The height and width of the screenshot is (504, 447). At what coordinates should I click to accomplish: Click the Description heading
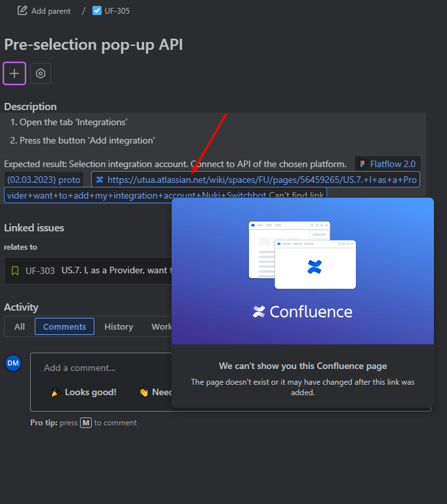click(x=30, y=107)
